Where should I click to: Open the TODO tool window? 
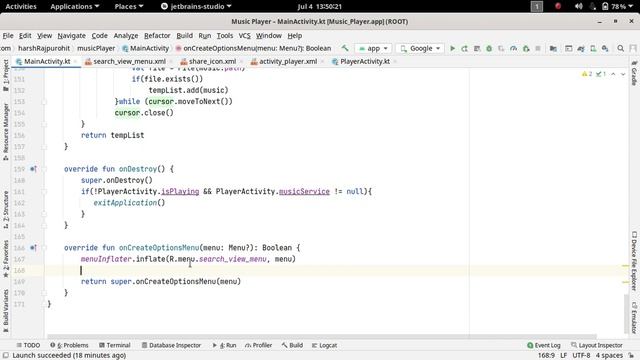coord(28,345)
